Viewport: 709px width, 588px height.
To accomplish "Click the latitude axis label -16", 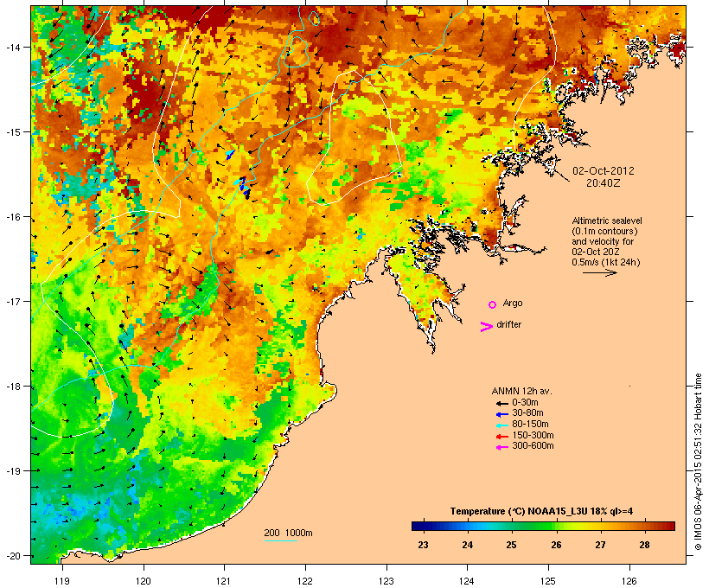I will (12, 217).
